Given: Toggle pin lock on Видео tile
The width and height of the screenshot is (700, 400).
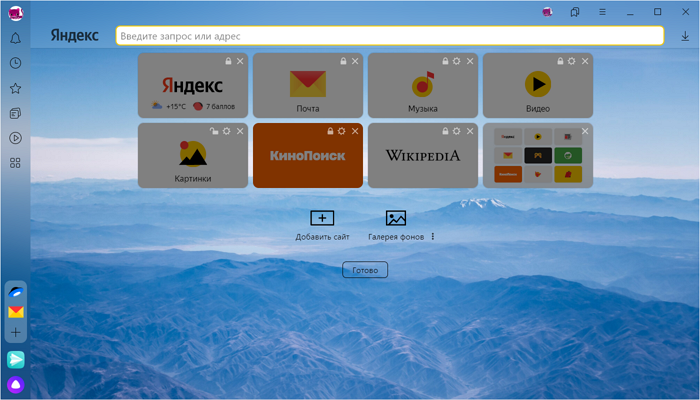Looking at the screenshot, I should click(x=560, y=61).
